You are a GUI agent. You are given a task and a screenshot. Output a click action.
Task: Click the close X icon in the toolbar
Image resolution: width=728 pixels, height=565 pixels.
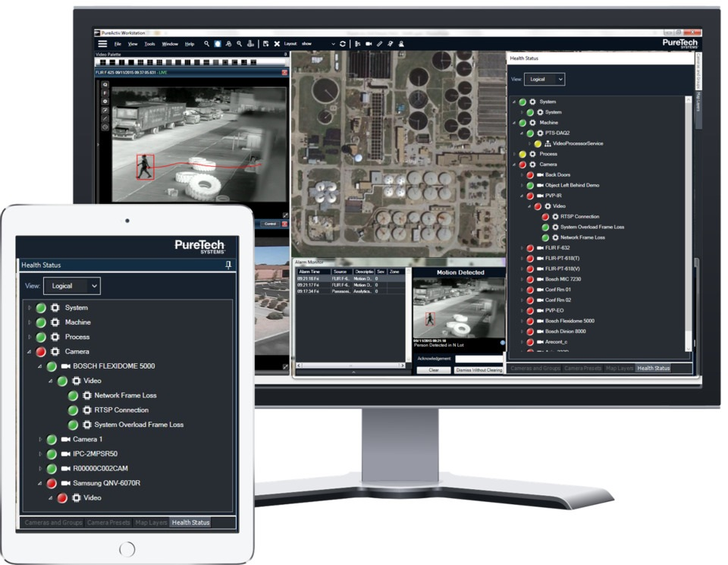(277, 43)
